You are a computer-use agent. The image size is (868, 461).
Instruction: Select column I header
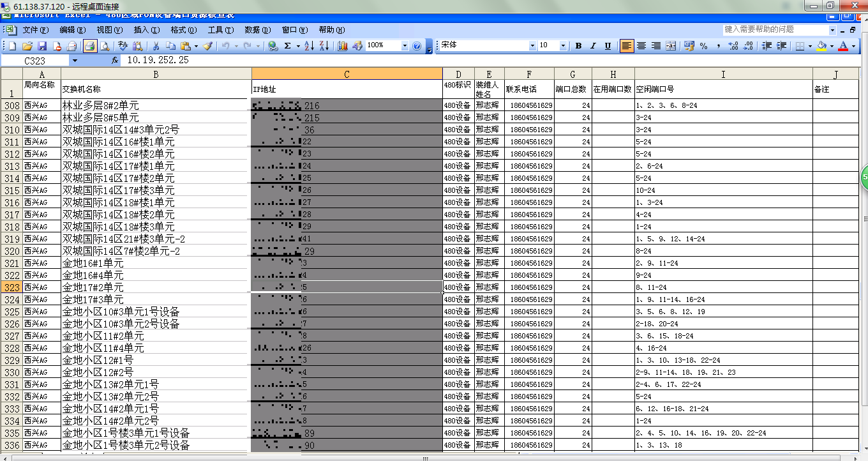(x=723, y=74)
